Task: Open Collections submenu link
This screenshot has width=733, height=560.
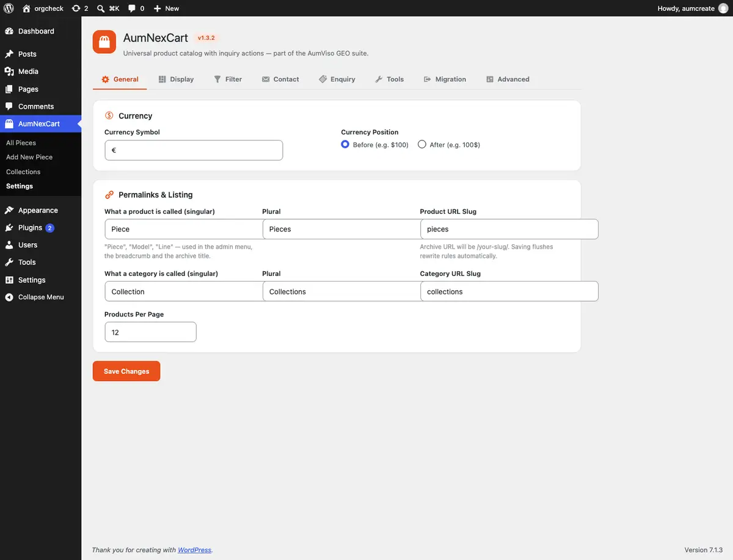Action: [x=23, y=172]
